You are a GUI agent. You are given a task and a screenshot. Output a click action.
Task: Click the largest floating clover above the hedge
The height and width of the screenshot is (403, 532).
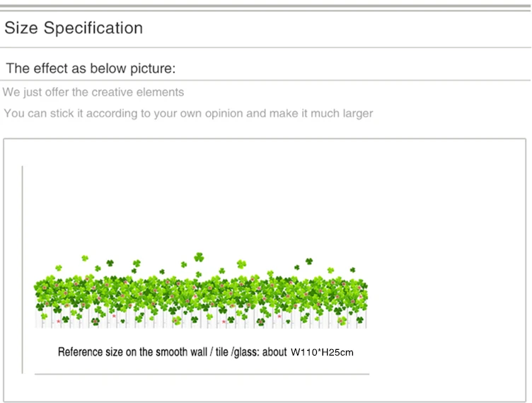click(x=199, y=258)
